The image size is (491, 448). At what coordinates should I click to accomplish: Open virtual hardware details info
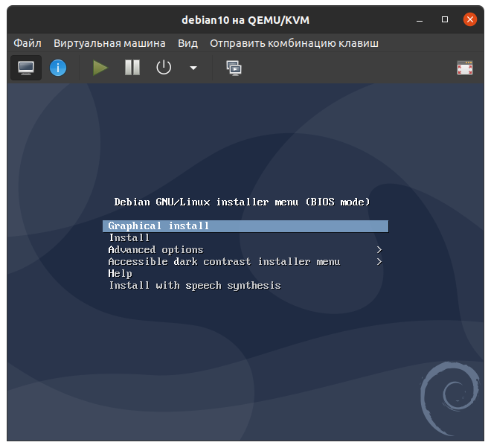click(x=58, y=68)
